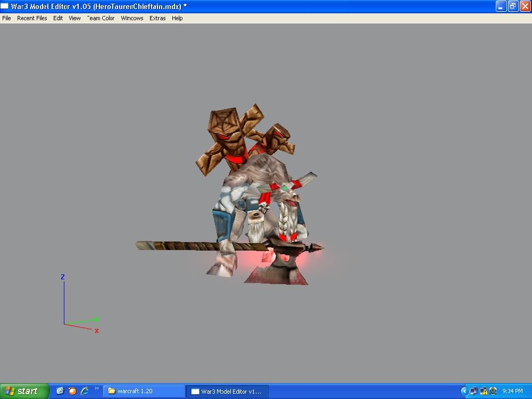Click the 9:34 PM clock
532x399 pixels.
click(512, 391)
